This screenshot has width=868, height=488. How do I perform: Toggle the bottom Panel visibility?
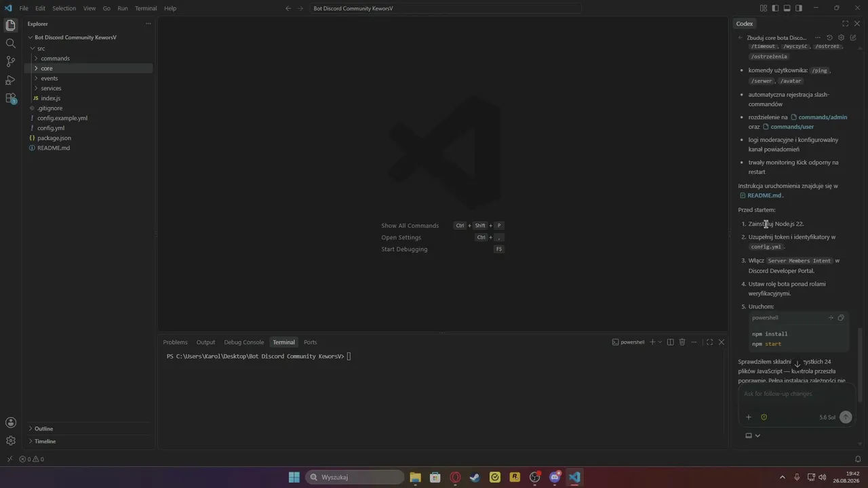pyautogui.click(x=787, y=8)
